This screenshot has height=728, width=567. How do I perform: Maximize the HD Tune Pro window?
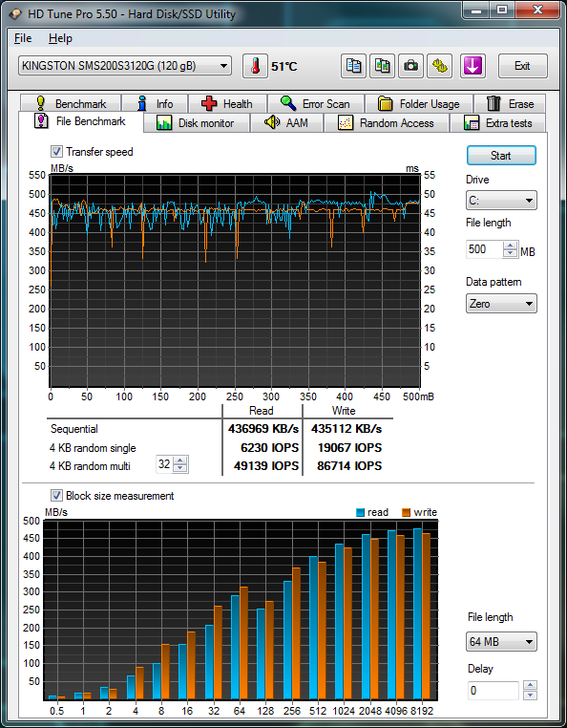501,10
